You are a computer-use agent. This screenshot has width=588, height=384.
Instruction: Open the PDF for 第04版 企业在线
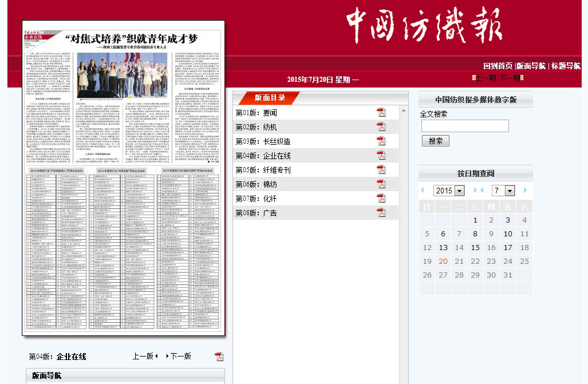point(381,155)
